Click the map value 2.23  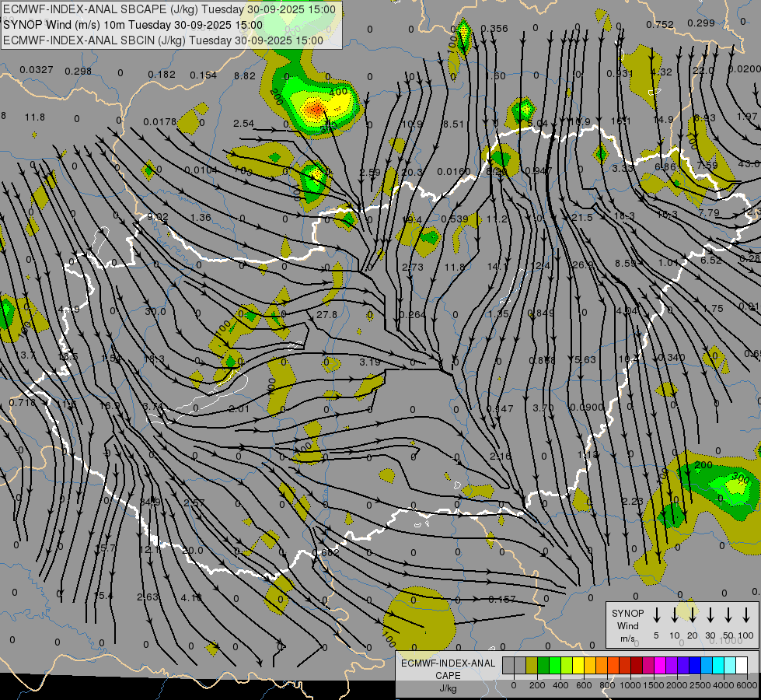[633, 502]
